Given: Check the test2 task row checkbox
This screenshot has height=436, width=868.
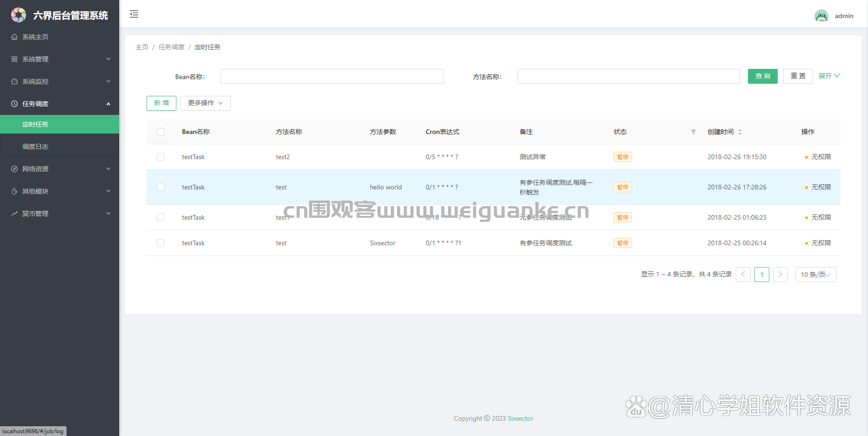Looking at the screenshot, I should pyautogui.click(x=161, y=157).
